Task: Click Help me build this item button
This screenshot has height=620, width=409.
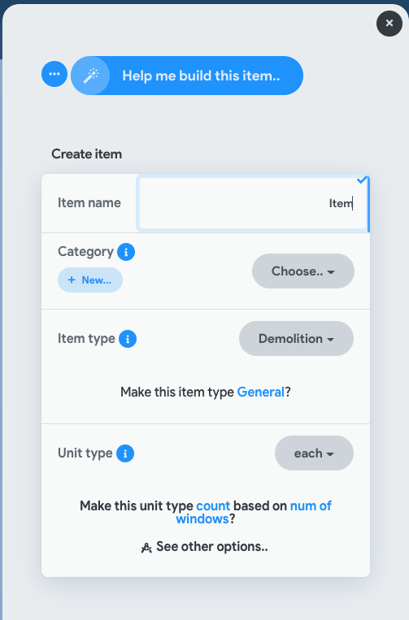Action: 187,76
